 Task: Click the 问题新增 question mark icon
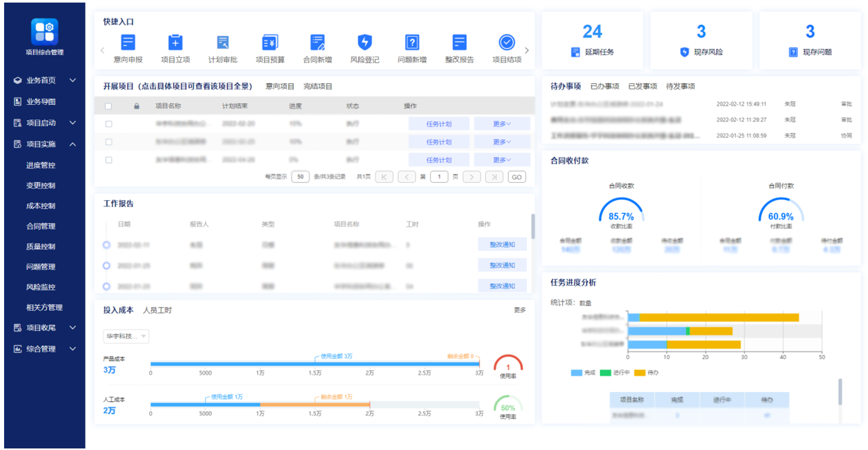coord(412,42)
